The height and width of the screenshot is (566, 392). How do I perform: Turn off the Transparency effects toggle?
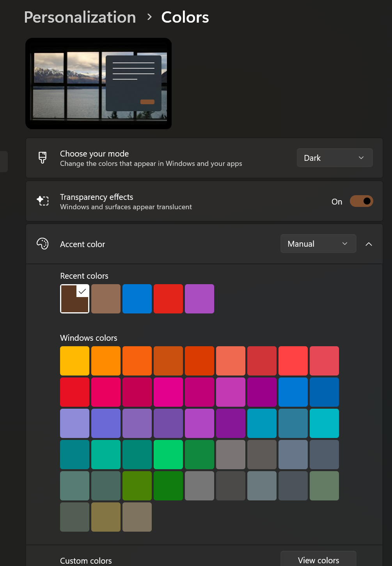click(362, 201)
